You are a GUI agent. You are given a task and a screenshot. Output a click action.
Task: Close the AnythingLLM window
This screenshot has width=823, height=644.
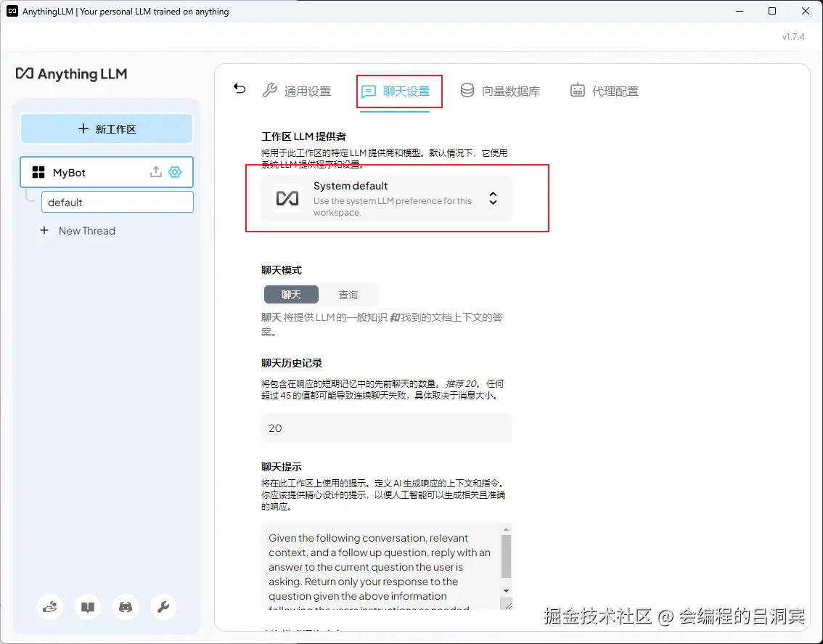805,11
